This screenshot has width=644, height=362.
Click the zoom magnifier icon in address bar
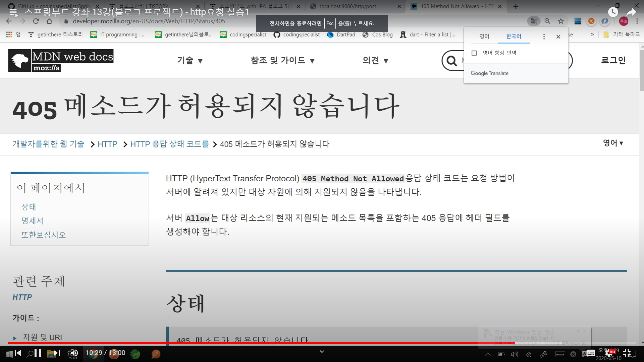click(547, 21)
